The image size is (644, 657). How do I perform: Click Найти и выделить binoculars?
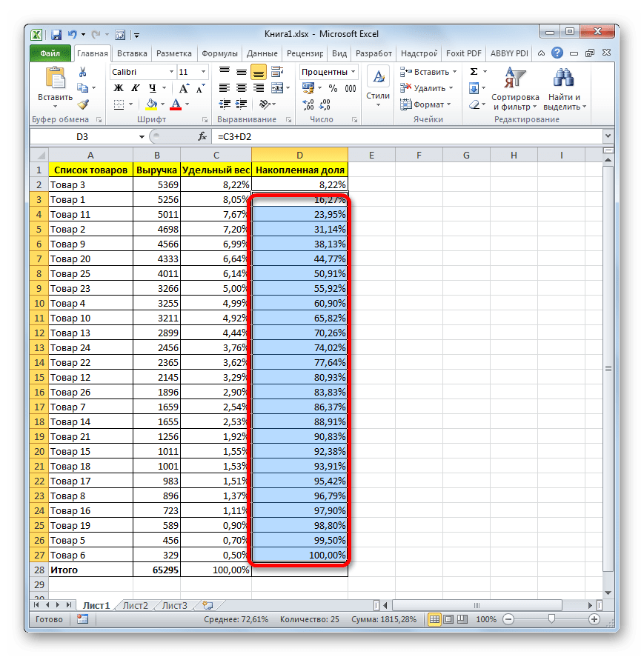564,88
